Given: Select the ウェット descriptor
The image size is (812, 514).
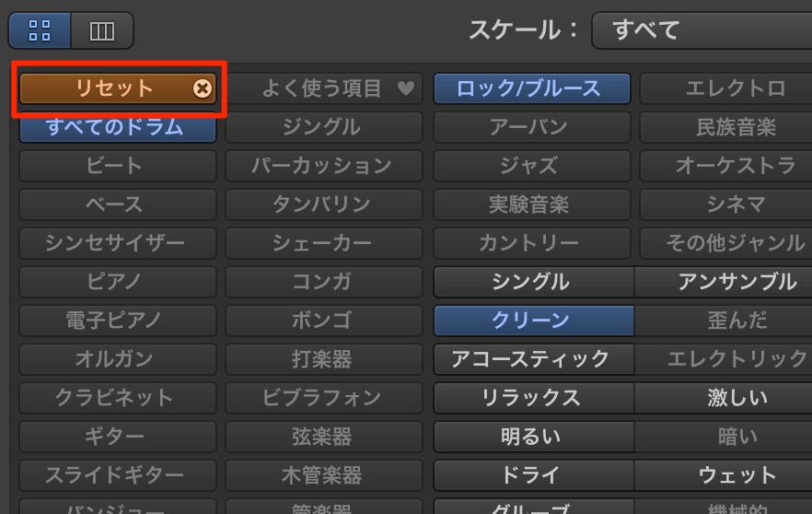Looking at the screenshot, I should (x=724, y=475).
